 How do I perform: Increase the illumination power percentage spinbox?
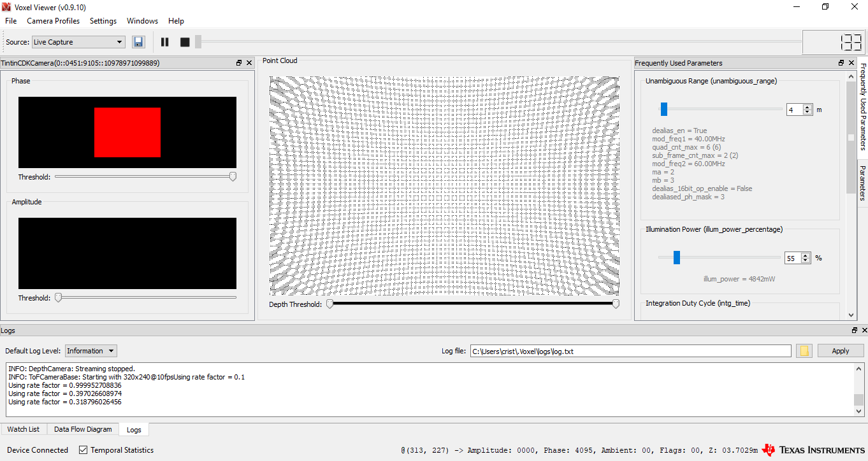[x=806, y=255]
